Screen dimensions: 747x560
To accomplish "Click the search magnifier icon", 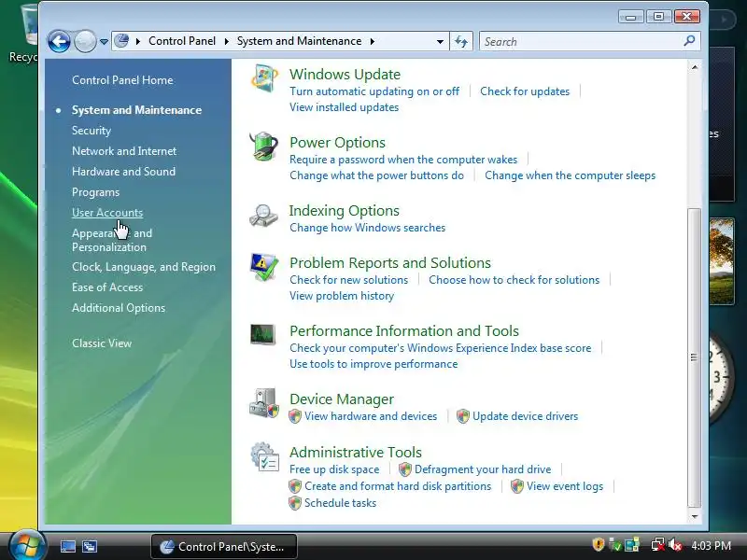I will tap(689, 41).
